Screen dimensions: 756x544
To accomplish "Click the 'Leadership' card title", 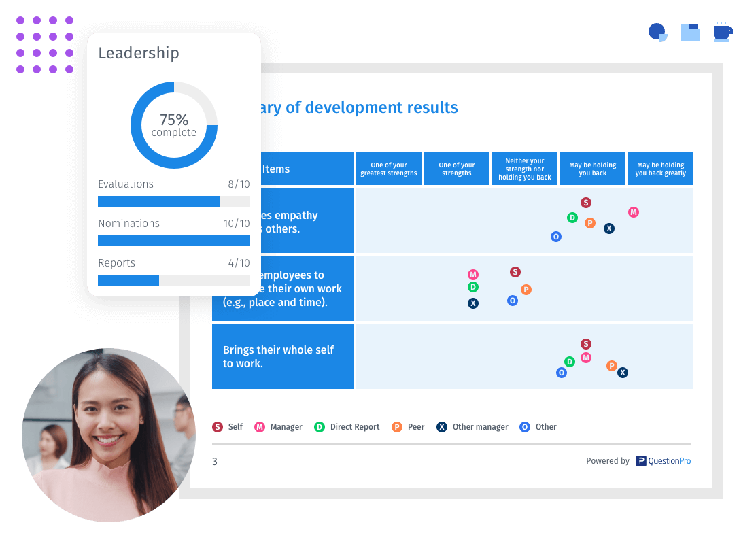I will [x=139, y=53].
